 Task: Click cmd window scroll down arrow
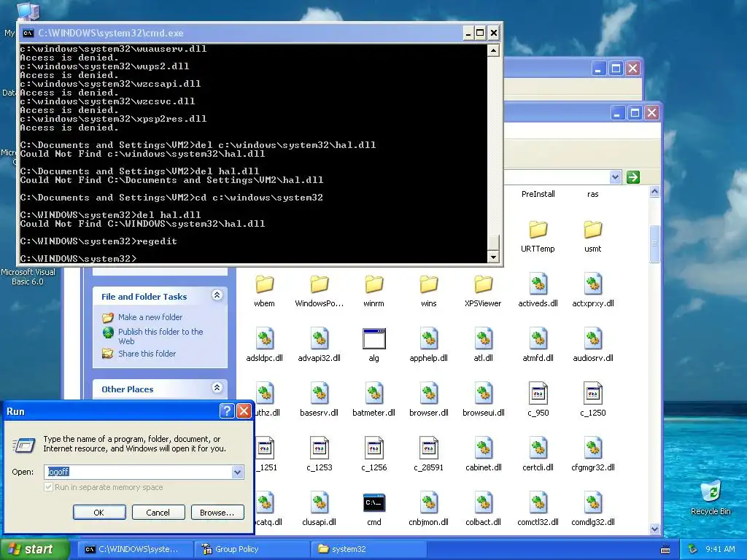[493, 257]
